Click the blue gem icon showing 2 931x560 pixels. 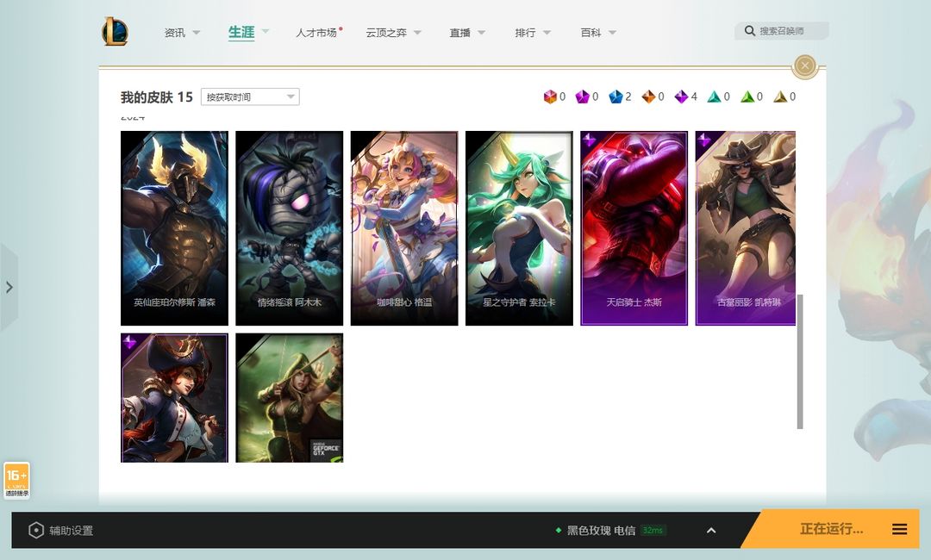(x=615, y=96)
